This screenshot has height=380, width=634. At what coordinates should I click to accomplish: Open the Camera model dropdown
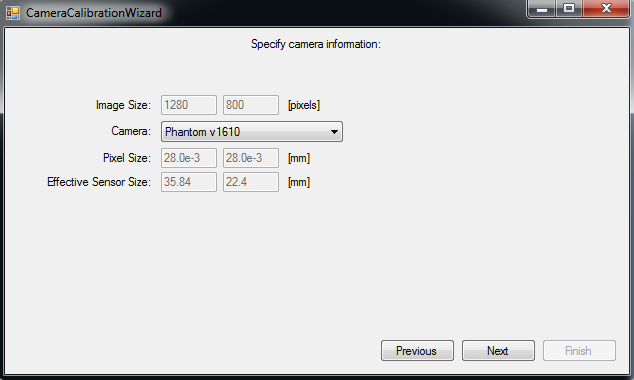coord(251,131)
